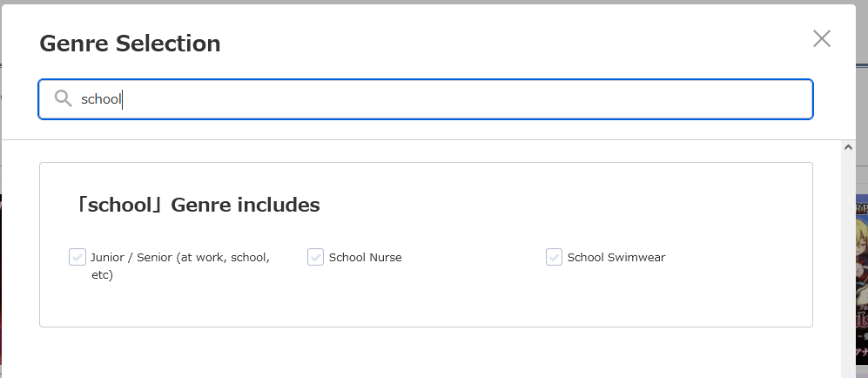Viewport: 868px width, 378px height.
Task: Toggle the Junior / Senior checkbox
Action: (x=77, y=257)
